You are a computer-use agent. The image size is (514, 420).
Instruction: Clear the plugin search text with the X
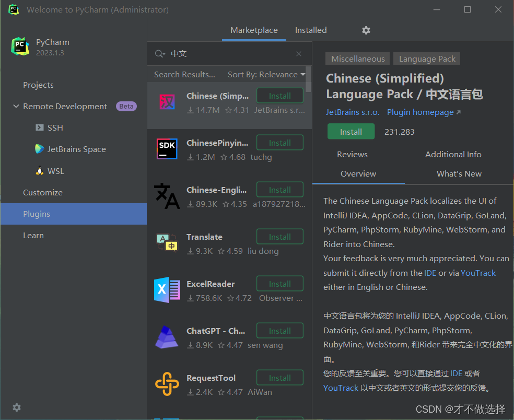pyautogui.click(x=299, y=54)
